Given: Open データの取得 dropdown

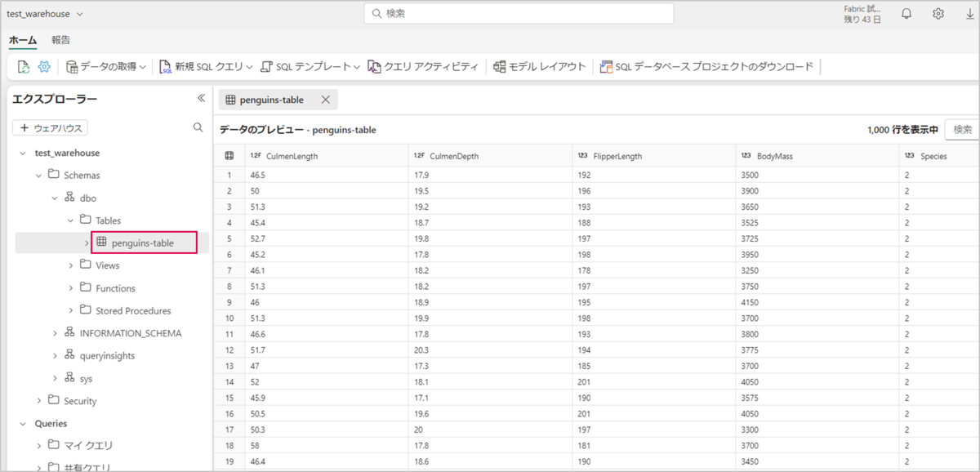Looking at the screenshot, I should point(106,67).
